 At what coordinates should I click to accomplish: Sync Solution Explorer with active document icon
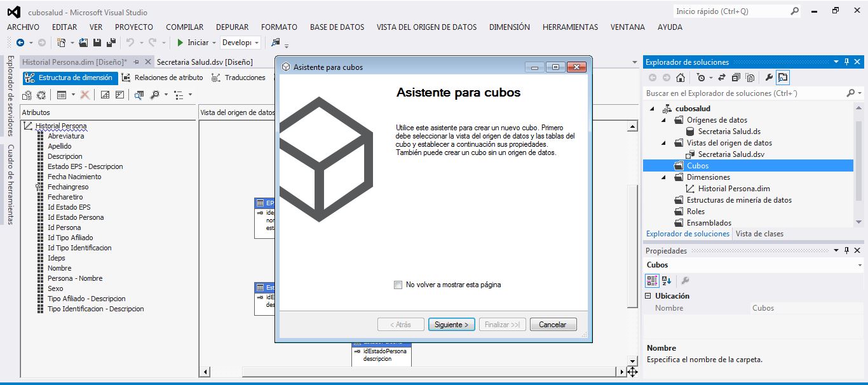click(722, 78)
